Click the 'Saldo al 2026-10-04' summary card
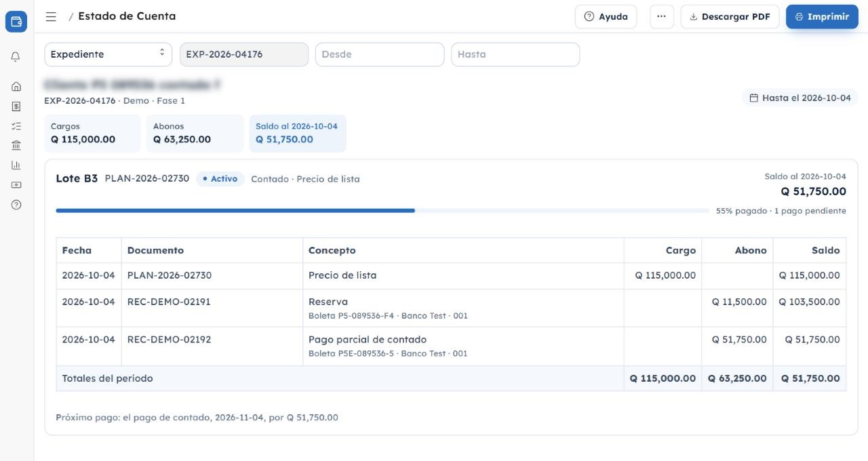The width and height of the screenshot is (868, 461). 297,133
